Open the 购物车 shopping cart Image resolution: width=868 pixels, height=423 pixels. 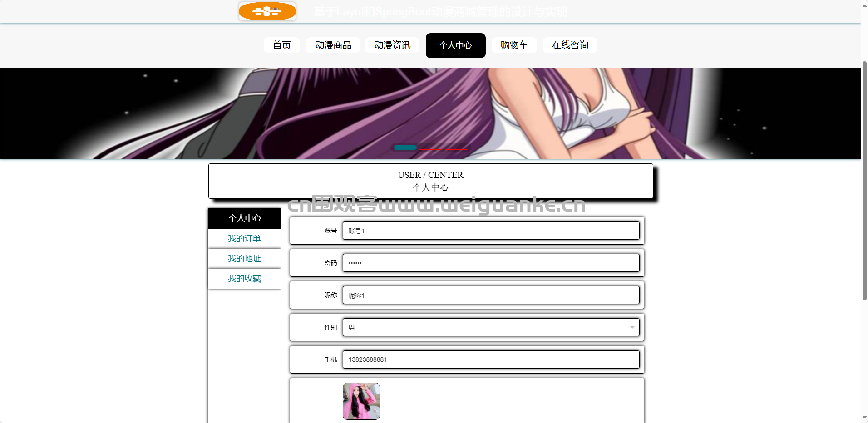coord(514,45)
